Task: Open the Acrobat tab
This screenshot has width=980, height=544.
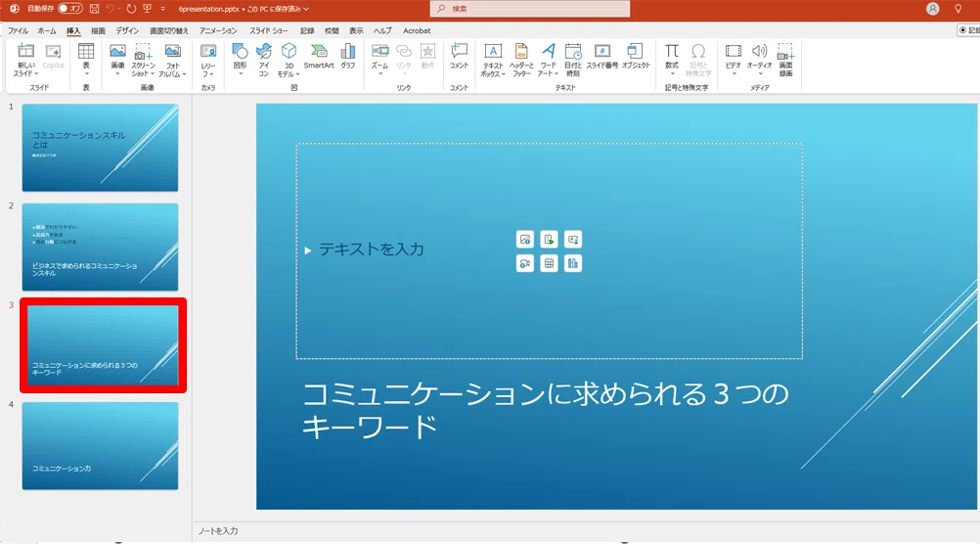Action: pyautogui.click(x=417, y=30)
